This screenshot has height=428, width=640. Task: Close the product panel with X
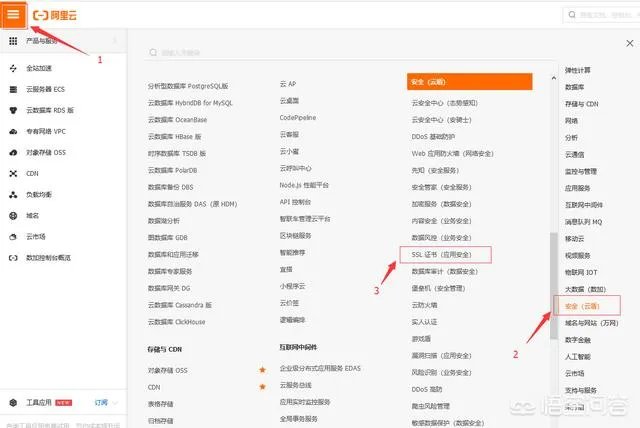click(630, 43)
